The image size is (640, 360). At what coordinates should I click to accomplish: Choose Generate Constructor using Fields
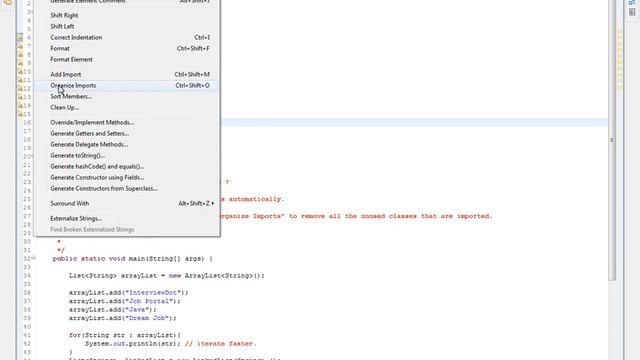point(127,178)
